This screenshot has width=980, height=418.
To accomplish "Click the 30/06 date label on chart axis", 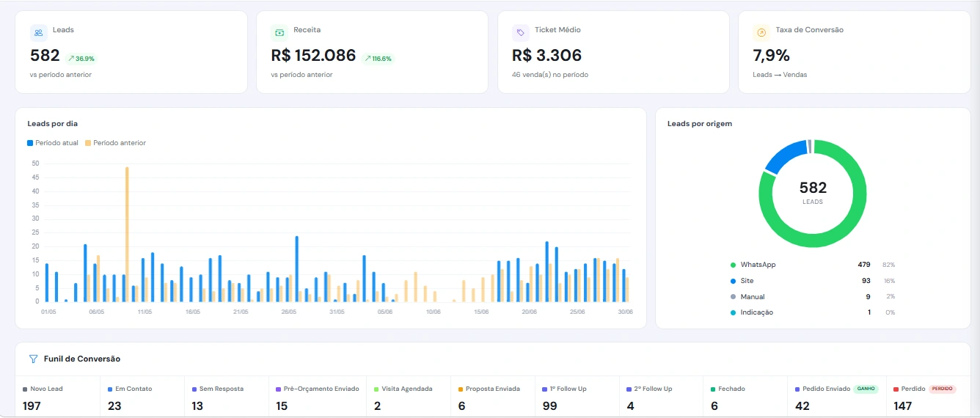I will tap(625, 312).
